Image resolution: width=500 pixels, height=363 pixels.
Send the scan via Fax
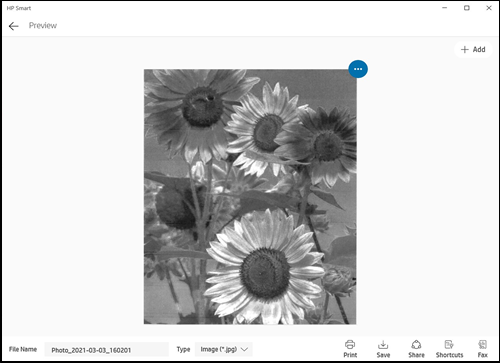(482, 349)
